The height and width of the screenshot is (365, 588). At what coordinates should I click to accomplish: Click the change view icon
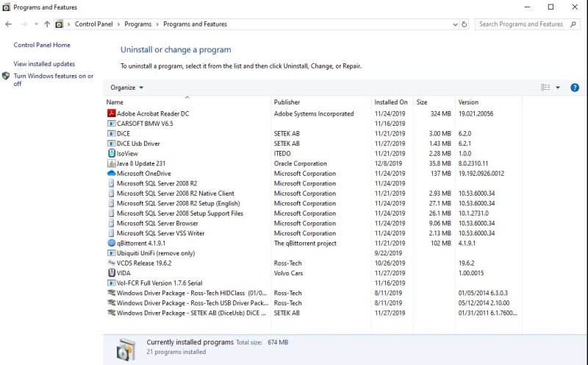click(545, 88)
